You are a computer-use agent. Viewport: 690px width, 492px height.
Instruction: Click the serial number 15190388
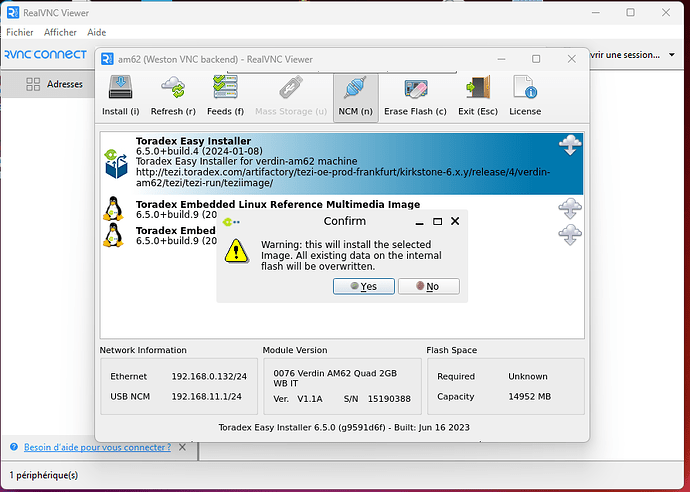(x=389, y=399)
